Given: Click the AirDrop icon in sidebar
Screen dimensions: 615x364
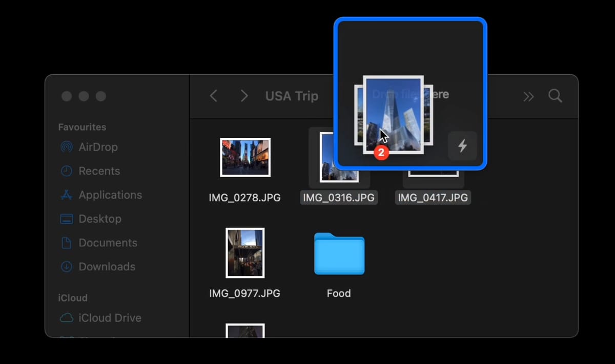Looking at the screenshot, I should [x=67, y=147].
